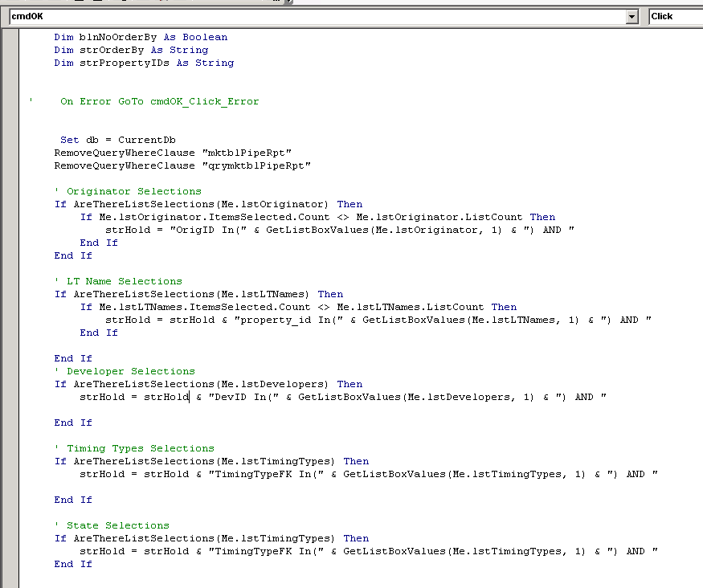Open the Click procedure combo box
The height and width of the screenshot is (588, 703).
point(675,17)
